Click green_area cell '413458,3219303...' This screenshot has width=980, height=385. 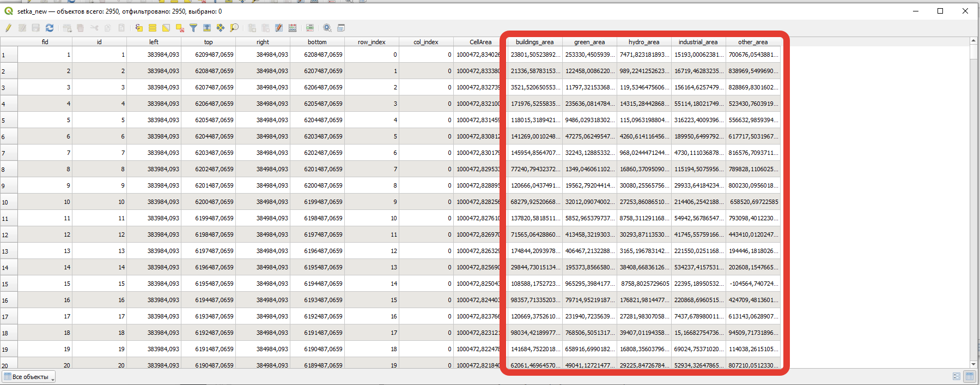[x=589, y=234]
